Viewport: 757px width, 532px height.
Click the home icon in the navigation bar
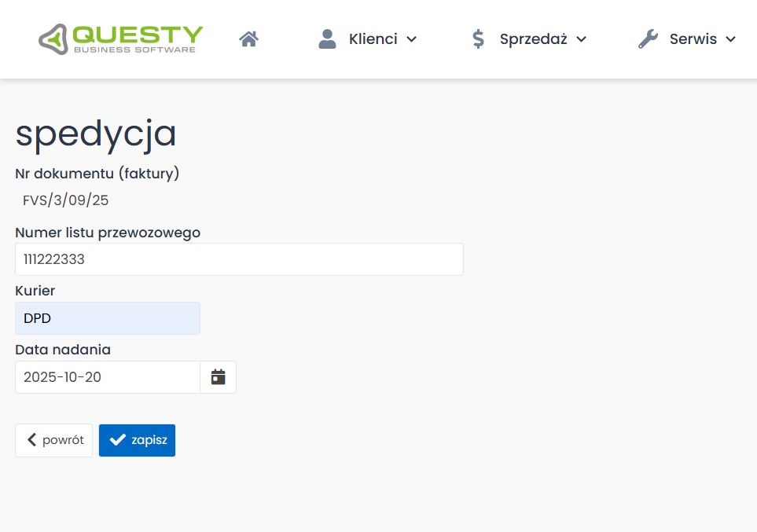click(x=248, y=37)
